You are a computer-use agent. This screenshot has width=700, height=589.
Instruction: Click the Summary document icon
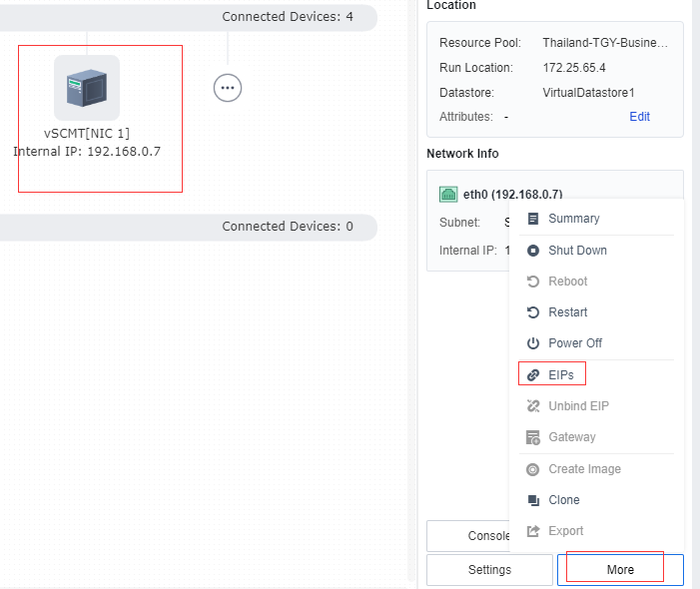pos(532,219)
